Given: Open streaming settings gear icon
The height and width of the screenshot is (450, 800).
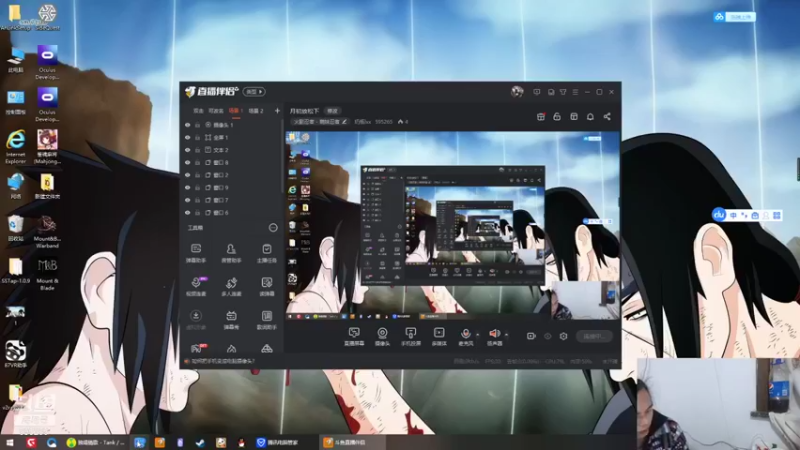Looking at the screenshot, I should pos(563,336).
